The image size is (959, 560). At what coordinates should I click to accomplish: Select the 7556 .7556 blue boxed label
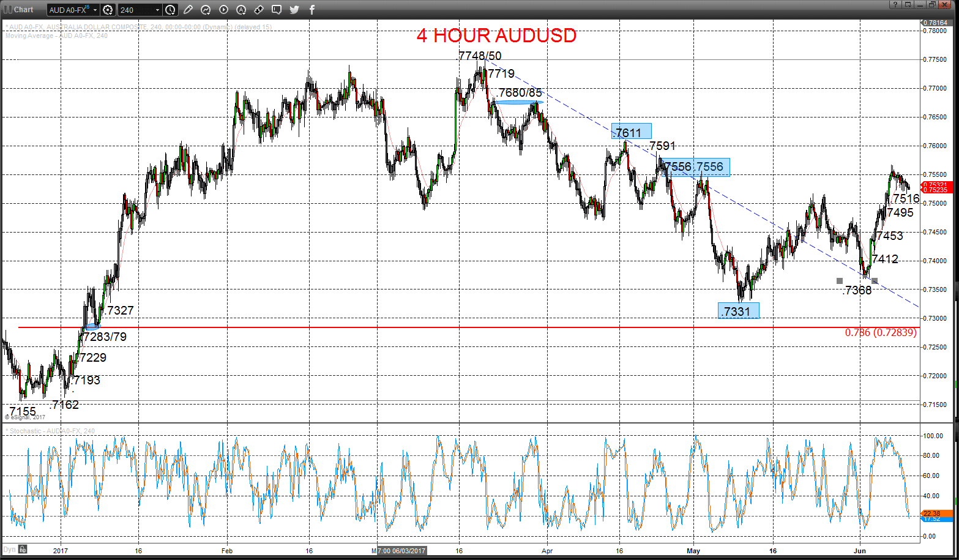[696, 166]
